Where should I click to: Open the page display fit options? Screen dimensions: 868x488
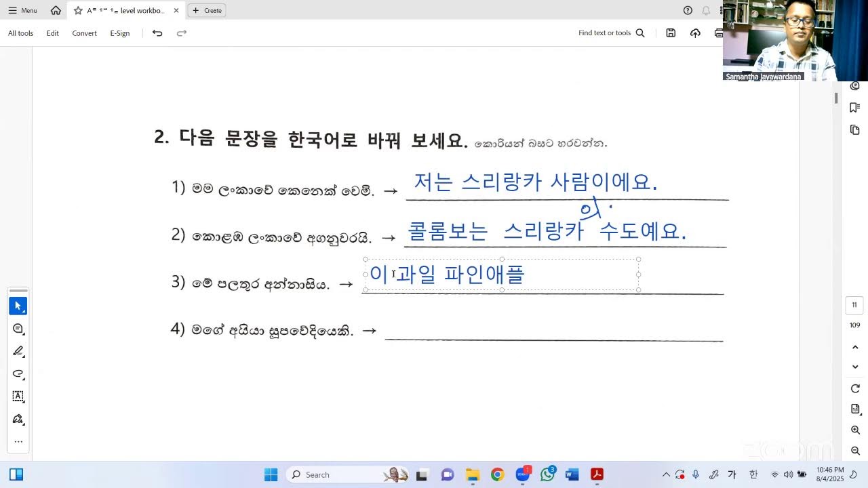[855, 409]
